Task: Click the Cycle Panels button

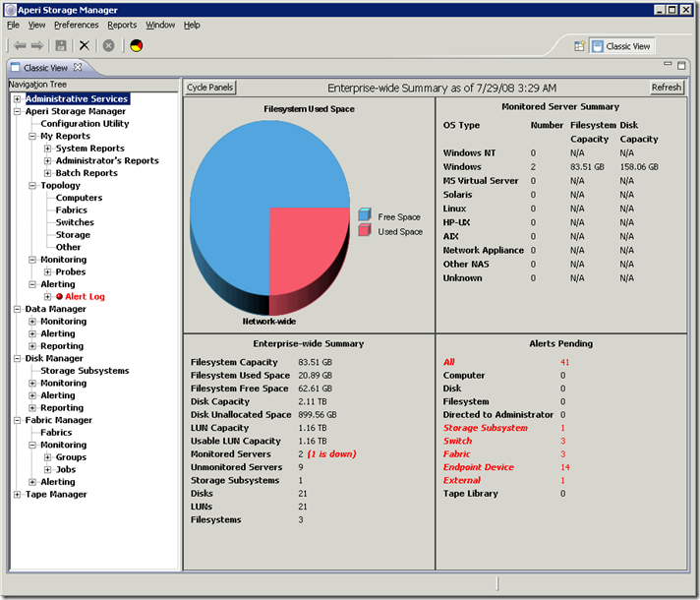Action: coord(209,88)
